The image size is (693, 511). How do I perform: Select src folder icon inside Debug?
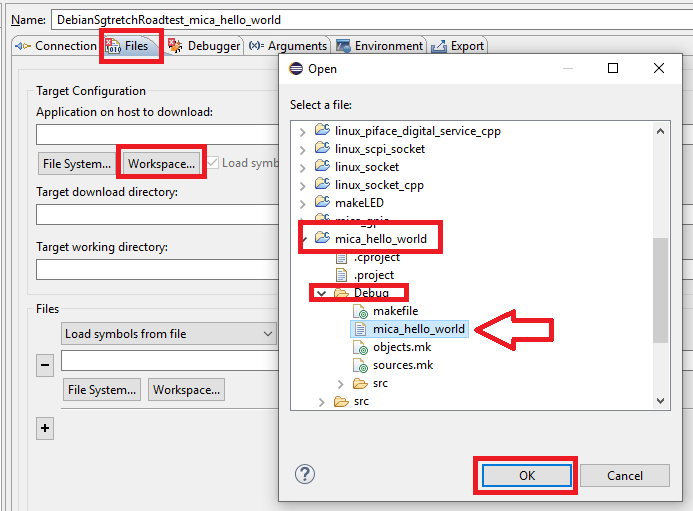(360, 383)
